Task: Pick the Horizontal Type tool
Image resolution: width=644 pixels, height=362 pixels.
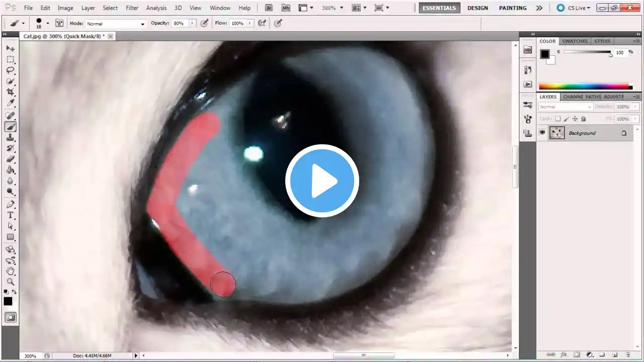Action: [10, 215]
